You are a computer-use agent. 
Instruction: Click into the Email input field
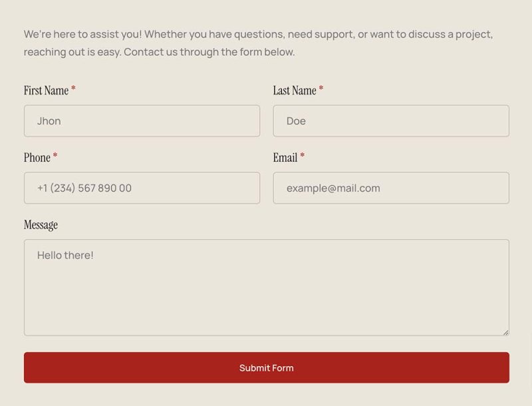[x=391, y=188]
